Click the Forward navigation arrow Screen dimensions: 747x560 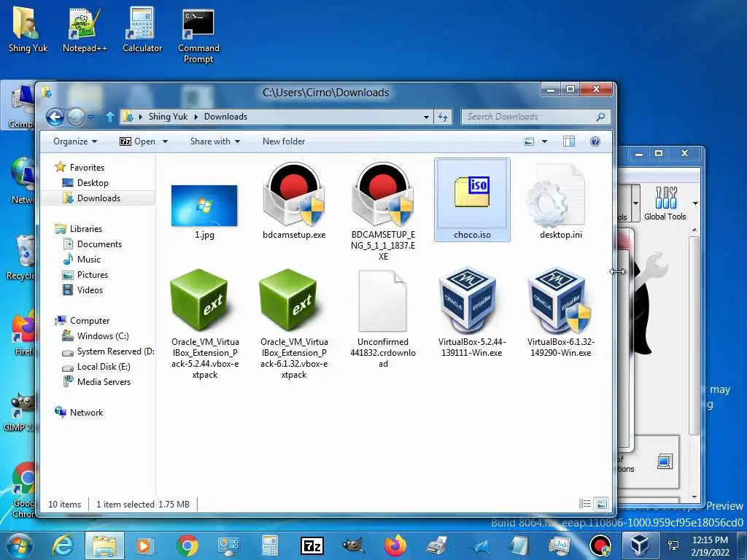pyautogui.click(x=76, y=117)
